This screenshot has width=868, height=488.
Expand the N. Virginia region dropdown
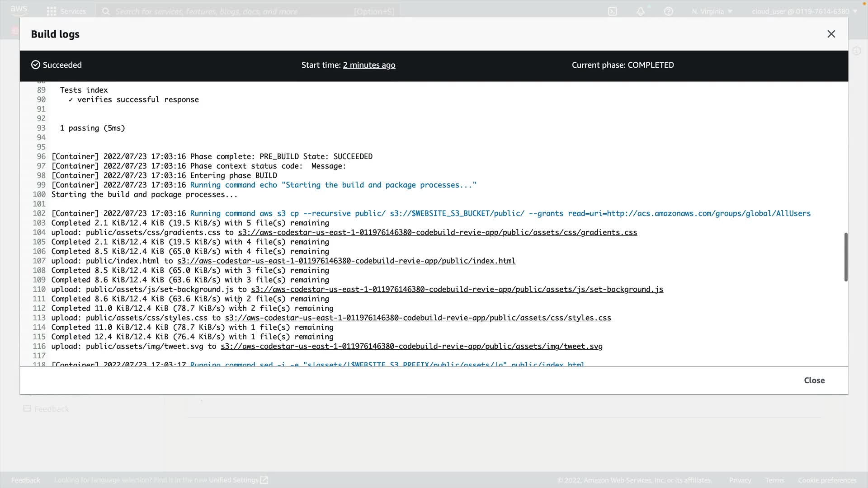tap(712, 11)
